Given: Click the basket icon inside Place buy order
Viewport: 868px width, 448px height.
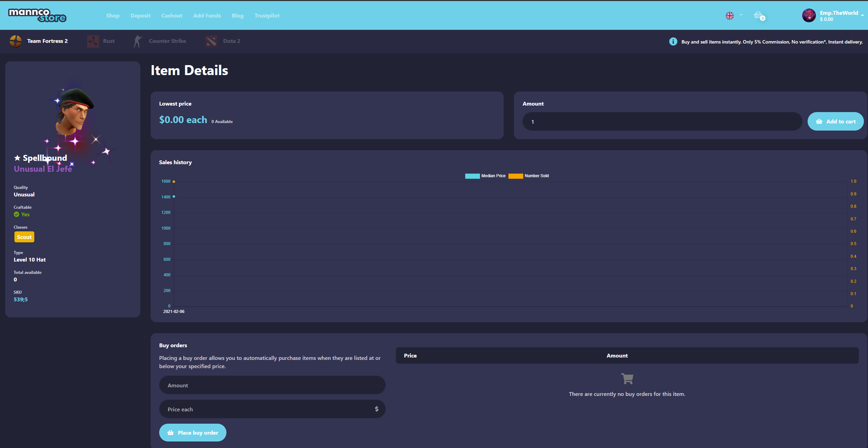Looking at the screenshot, I should [x=171, y=433].
